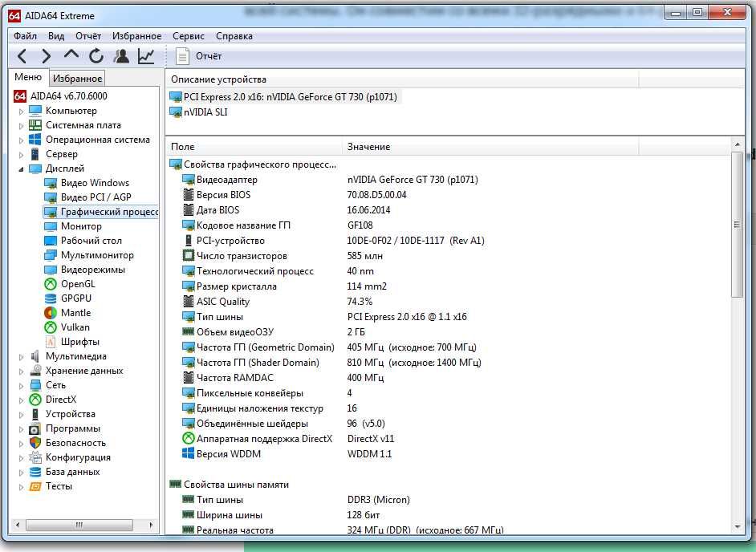Open the Вид menu
Image resolution: width=756 pixels, height=552 pixels.
(56, 36)
